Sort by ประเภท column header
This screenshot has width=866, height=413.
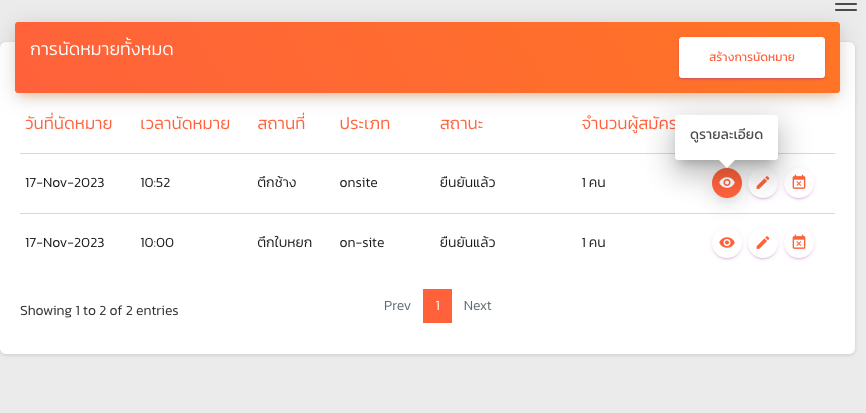[364, 124]
